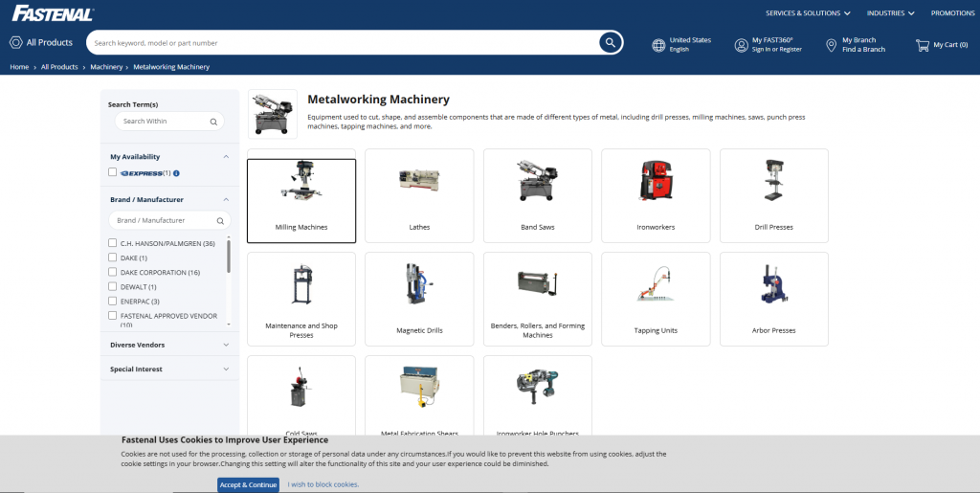Click United States English selector
Viewport: 980px width, 493px height.
coord(681,44)
